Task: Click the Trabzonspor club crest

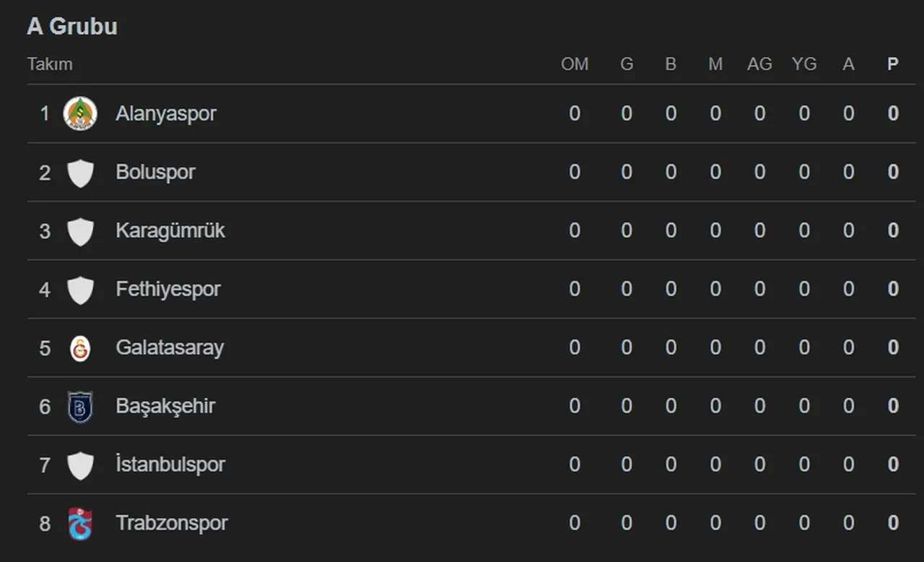Action: (x=80, y=524)
